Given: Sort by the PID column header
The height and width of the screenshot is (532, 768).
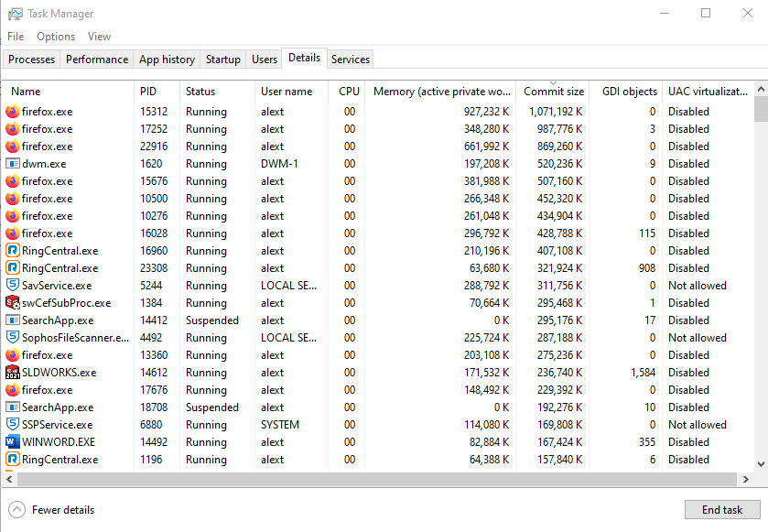Looking at the screenshot, I should (x=157, y=92).
